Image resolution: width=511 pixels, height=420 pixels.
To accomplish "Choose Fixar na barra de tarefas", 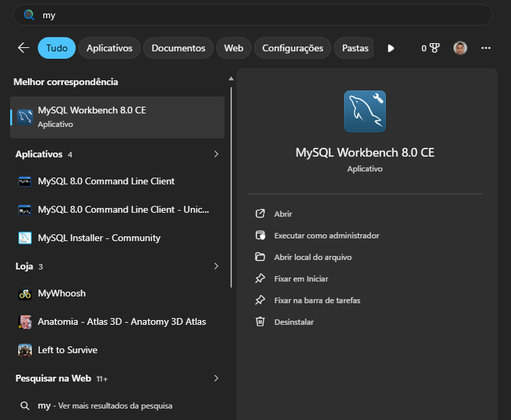I will (317, 300).
